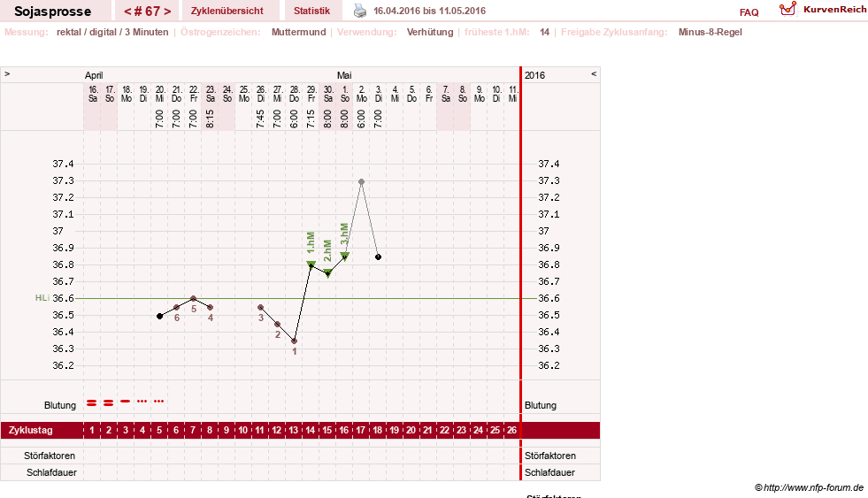Screen dimensions: 868x498
Task: Open the nfp-forum.de copyright link
Action: 810,487
